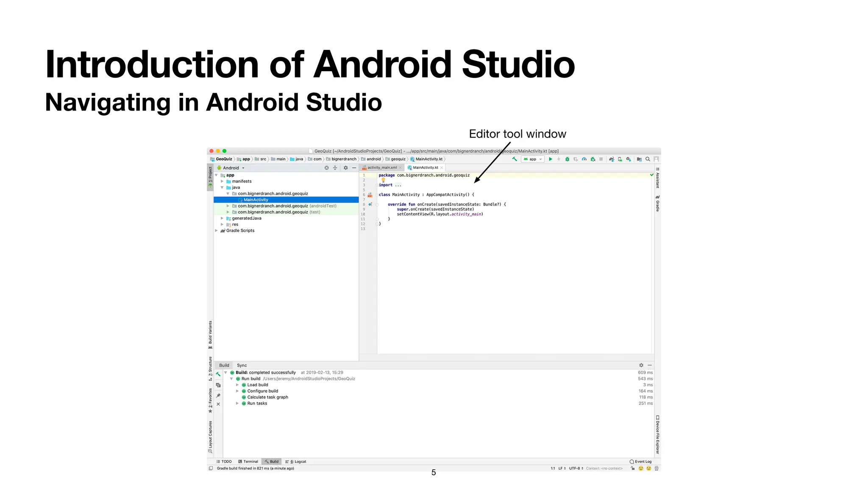Click the Make Project hammer icon
Image resolution: width=868 pixels, height=488 pixels.
click(x=514, y=159)
